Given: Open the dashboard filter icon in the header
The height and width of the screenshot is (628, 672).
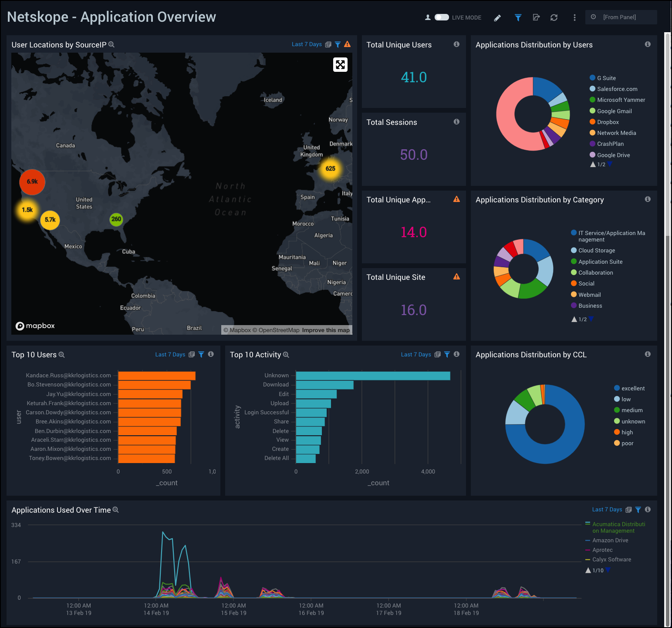Looking at the screenshot, I should [518, 17].
